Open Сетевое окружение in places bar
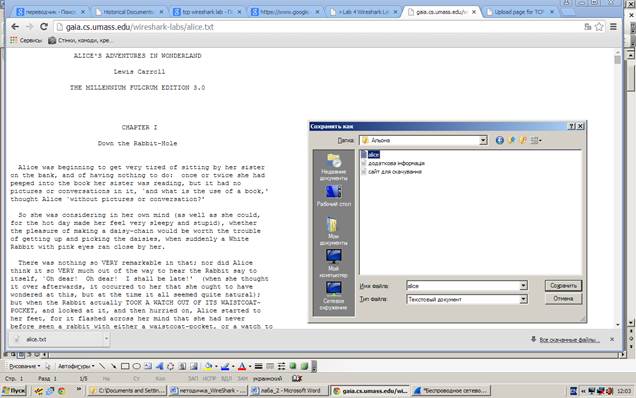This screenshot has width=636, height=398. pyautogui.click(x=333, y=296)
